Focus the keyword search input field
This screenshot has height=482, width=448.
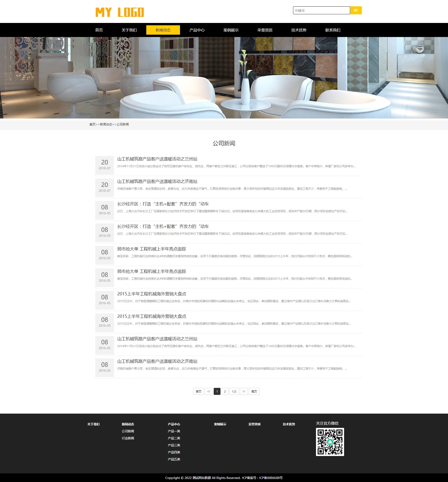coord(321,11)
